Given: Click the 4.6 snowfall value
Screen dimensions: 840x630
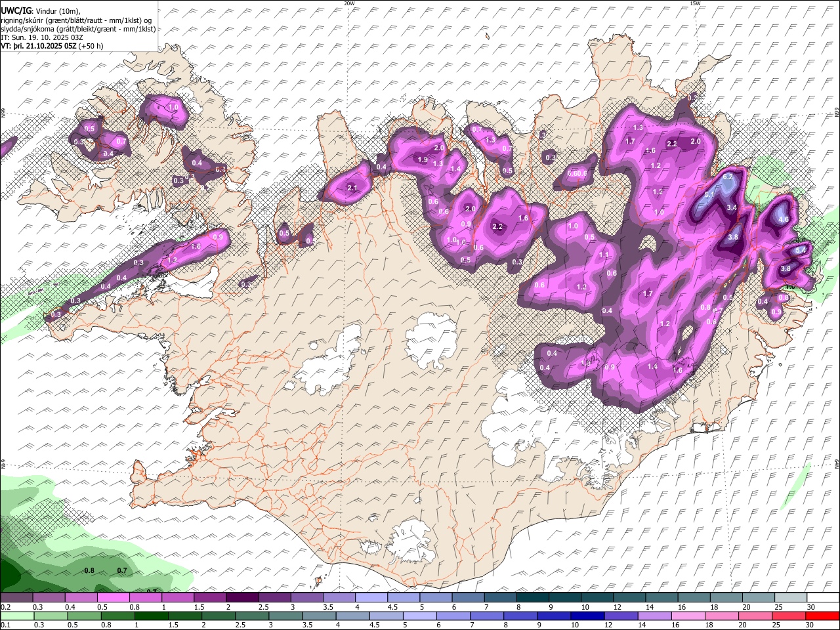Looking at the screenshot, I should (783, 219).
